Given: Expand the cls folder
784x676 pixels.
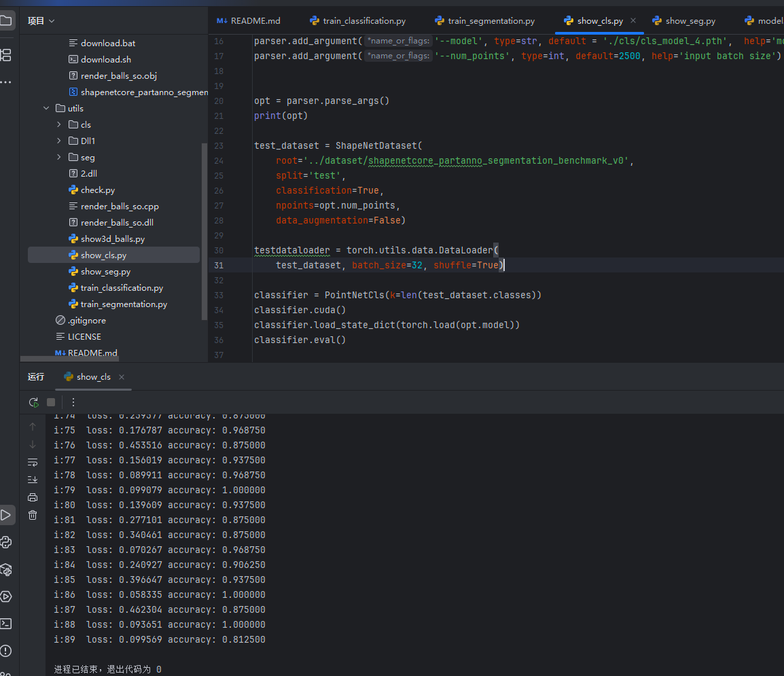Looking at the screenshot, I should [x=59, y=124].
